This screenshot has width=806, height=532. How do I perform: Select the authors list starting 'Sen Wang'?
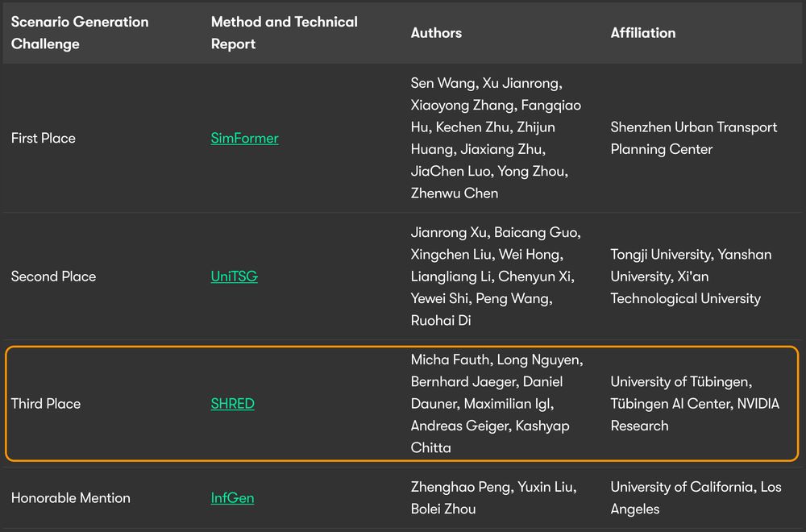[x=496, y=139]
